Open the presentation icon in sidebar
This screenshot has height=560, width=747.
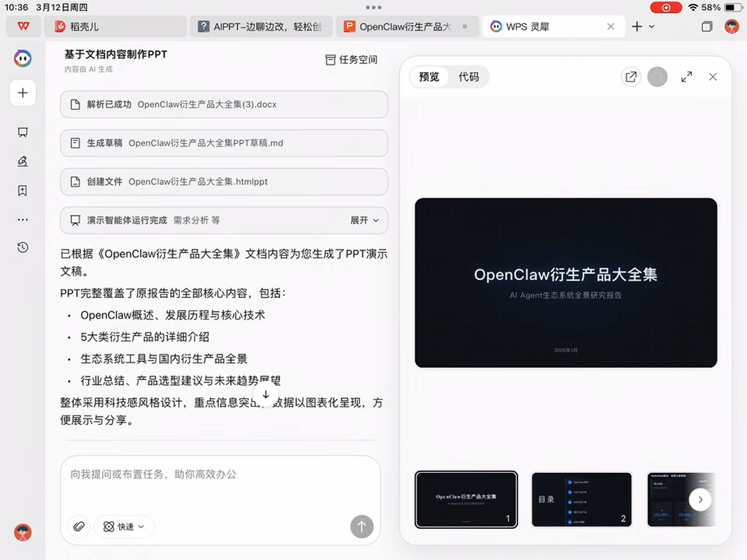(x=22, y=132)
